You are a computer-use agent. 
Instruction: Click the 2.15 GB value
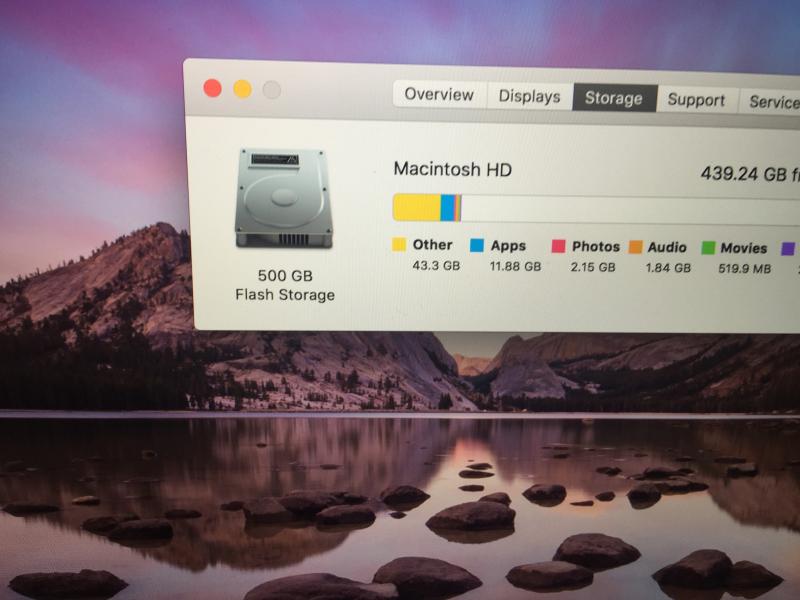[593, 267]
